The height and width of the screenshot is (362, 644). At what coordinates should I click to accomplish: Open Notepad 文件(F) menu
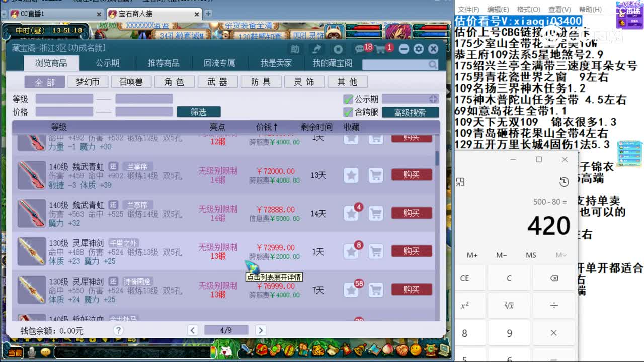pyautogui.click(x=468, y=9)
